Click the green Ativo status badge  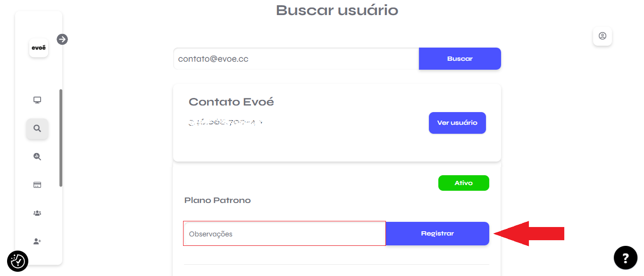point(464,183)
